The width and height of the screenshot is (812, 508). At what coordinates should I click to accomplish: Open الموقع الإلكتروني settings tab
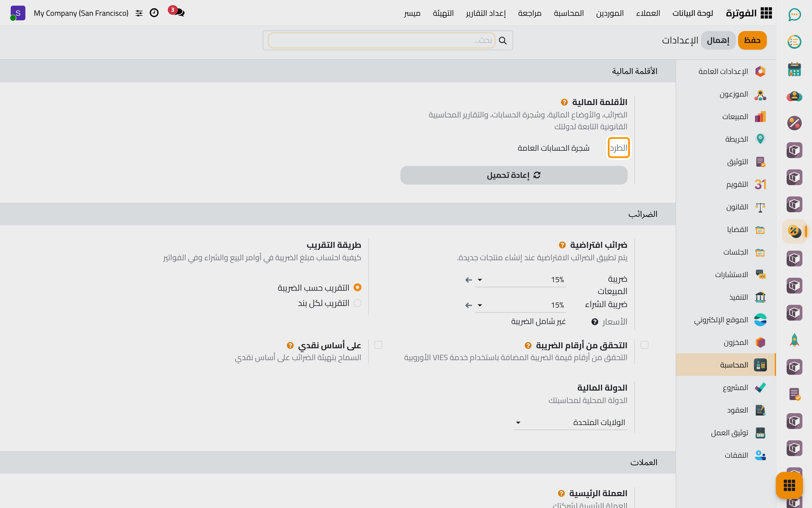726,320
